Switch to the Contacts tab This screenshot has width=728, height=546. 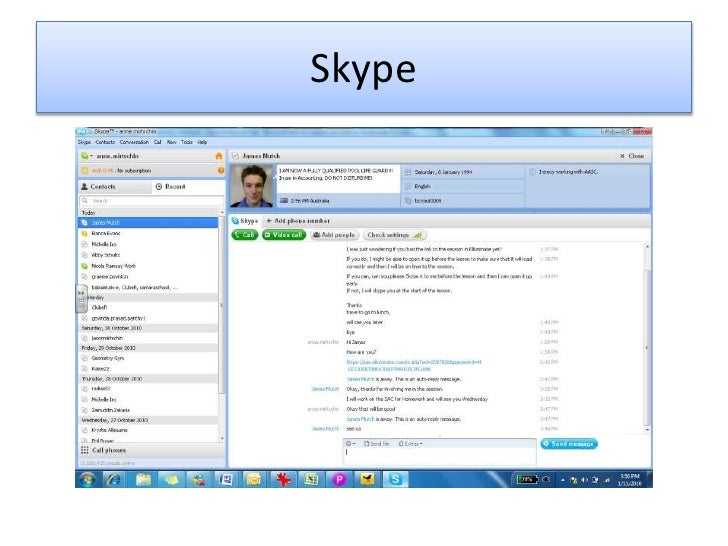(114, 187)
